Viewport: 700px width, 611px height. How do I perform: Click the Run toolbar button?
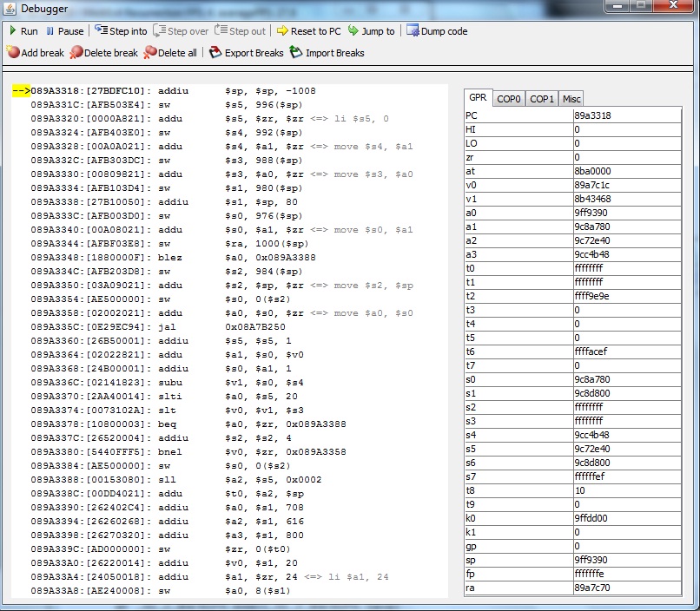tap(23, 31)
